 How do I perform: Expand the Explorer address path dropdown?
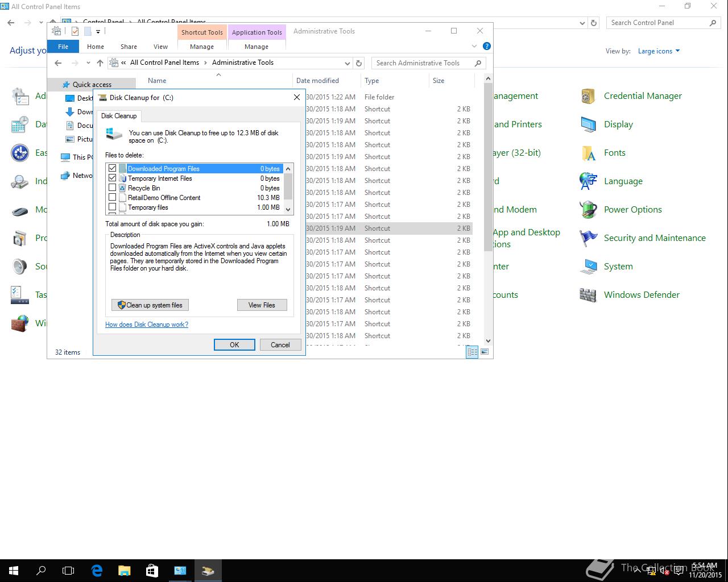pyautogui.click(x=347, y=63)
